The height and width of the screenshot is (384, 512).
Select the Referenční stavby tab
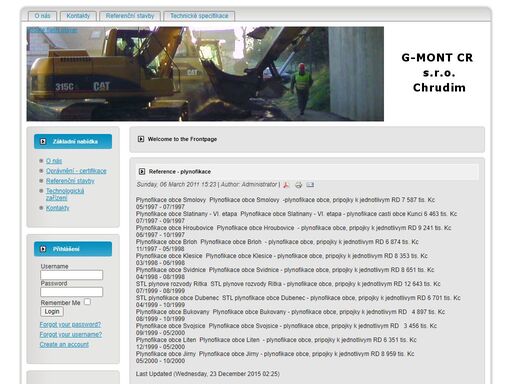(x=130, y=16)
